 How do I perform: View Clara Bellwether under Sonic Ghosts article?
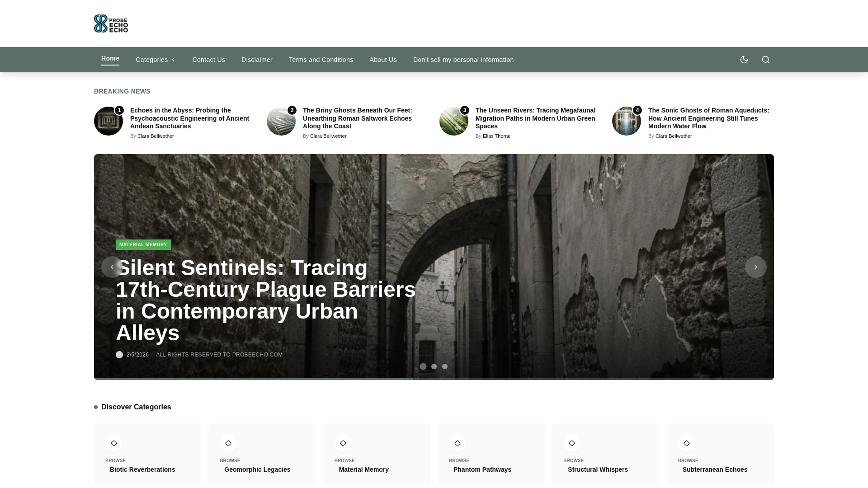coord(674,136)
